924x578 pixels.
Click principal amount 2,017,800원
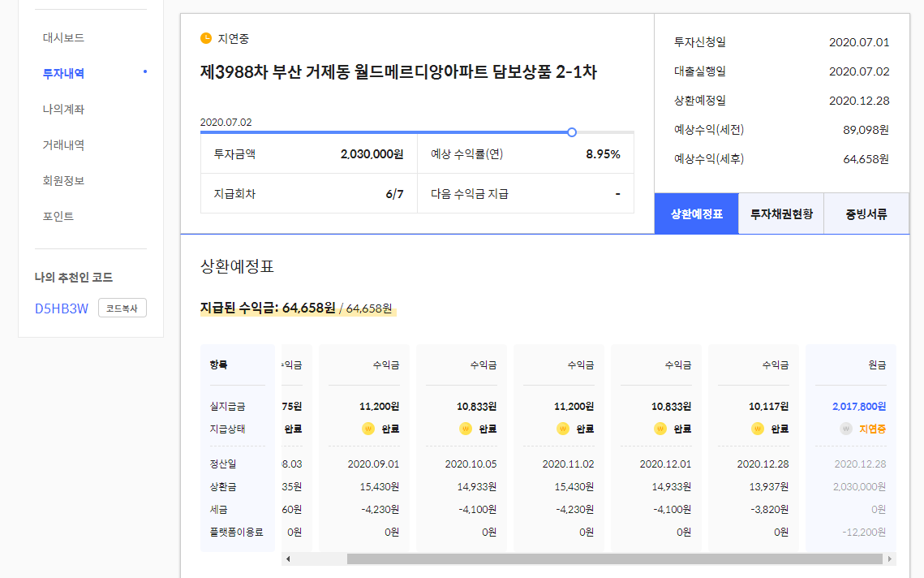[858, 407]
